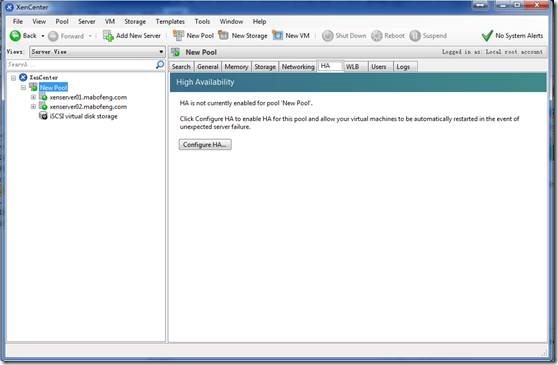The image size is (558, 365).
Task: Click the xenserver02 server icon
Action: (43, 106)
